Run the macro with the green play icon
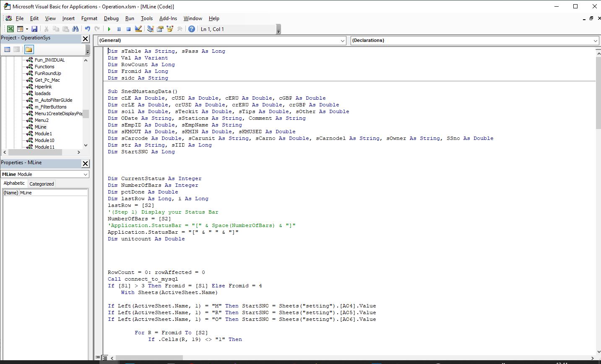 (109, 29)
